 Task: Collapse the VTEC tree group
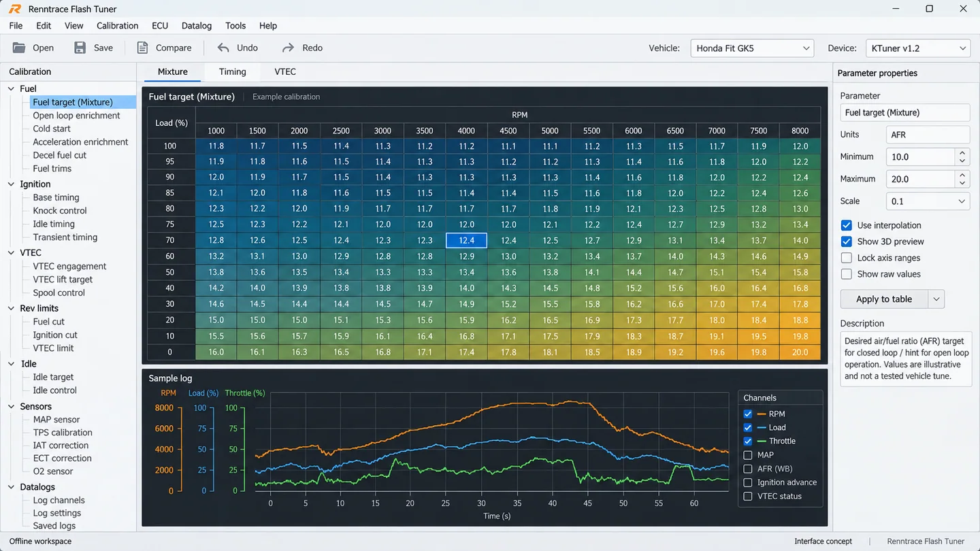pyautogui.click(x=12, y=252)
